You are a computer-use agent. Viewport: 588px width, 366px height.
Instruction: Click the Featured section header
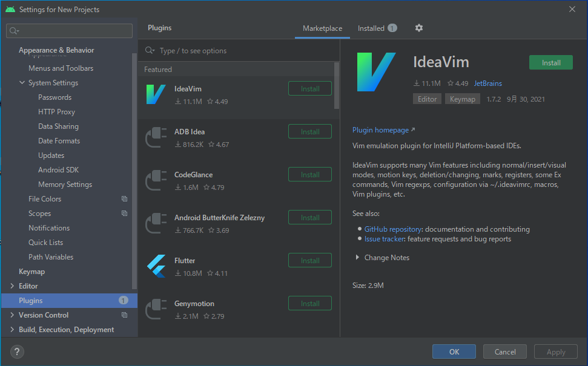point(158,70)
